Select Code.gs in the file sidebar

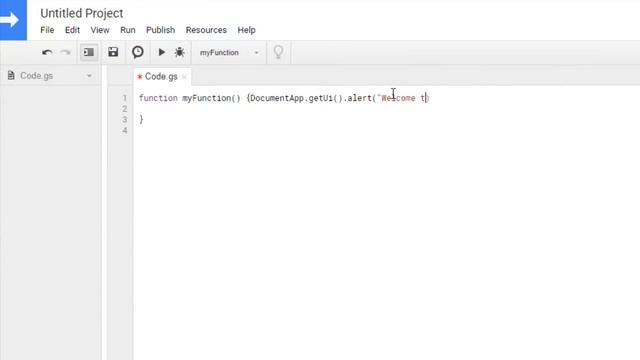click(x=36, y=76)
